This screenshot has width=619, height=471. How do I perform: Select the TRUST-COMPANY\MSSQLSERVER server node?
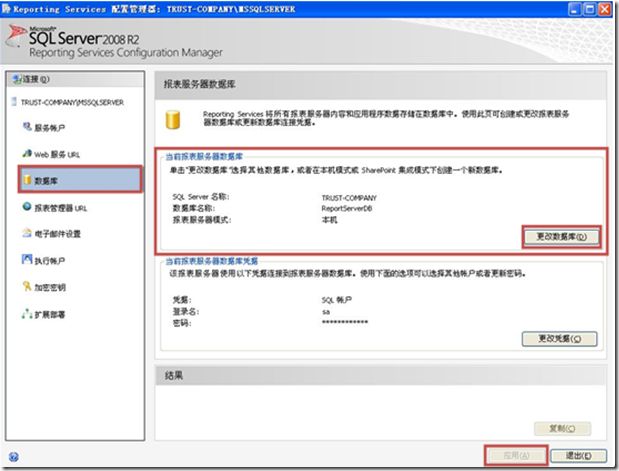click(72, 103)
